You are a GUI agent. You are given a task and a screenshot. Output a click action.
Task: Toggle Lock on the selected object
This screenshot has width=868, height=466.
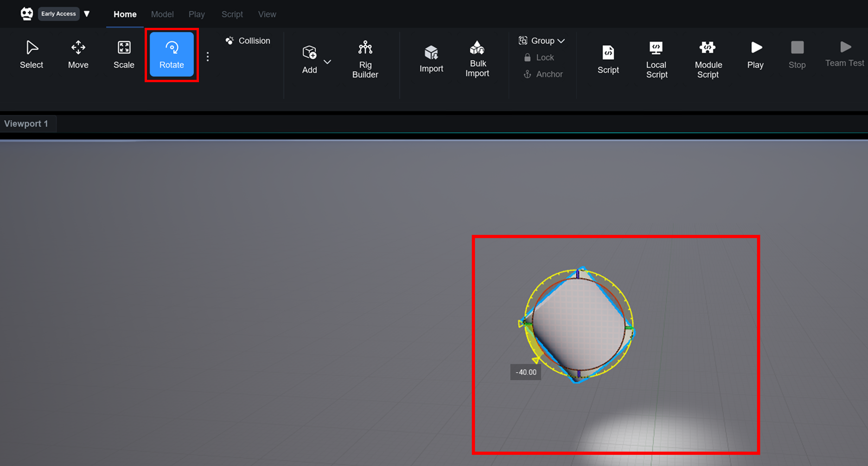(539, 58)
